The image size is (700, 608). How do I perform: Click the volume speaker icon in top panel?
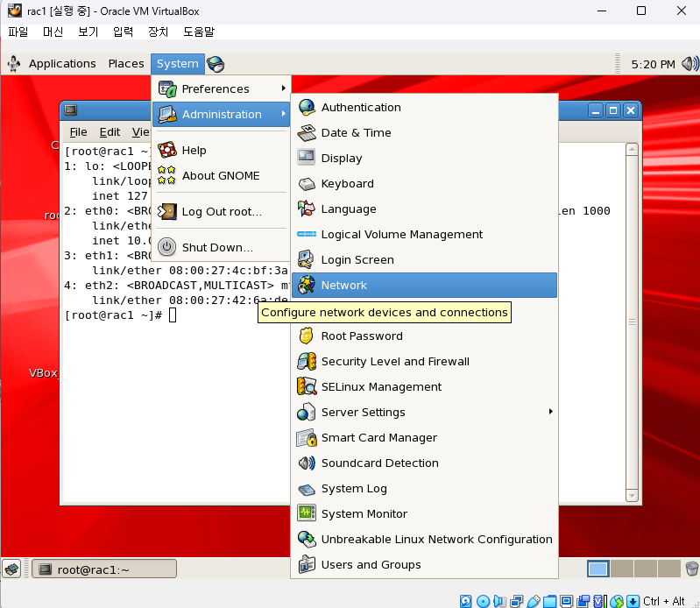click(689, 64)
